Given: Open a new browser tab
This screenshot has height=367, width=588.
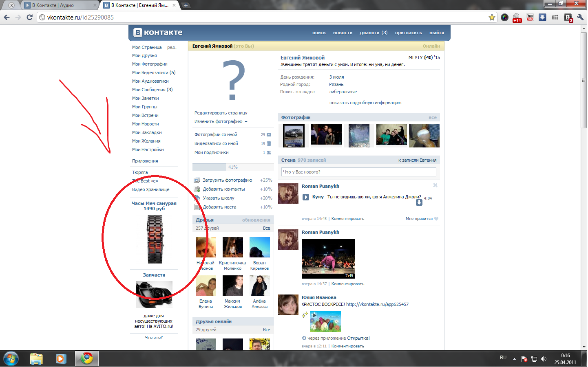Looking at the screenshot, I should [x=186, y=5].
